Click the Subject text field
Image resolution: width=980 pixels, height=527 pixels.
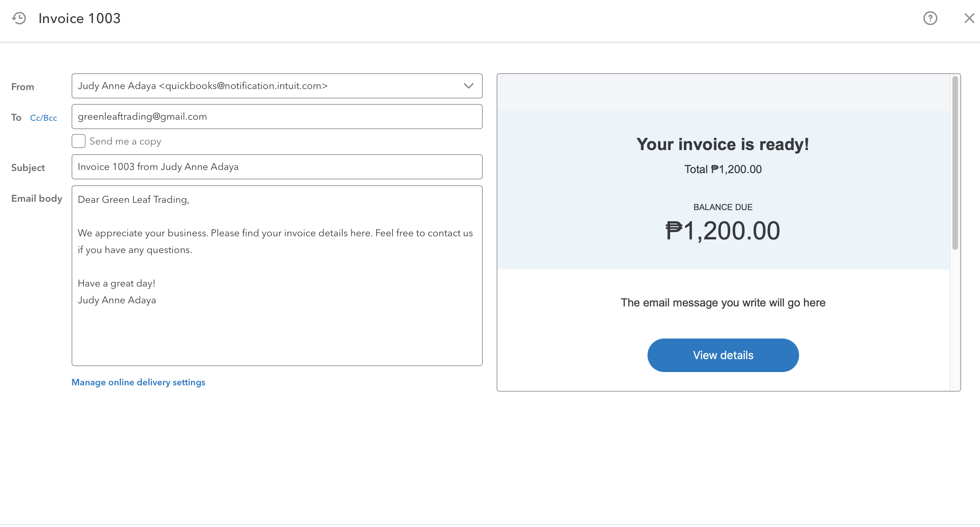[x=277, y=167]
